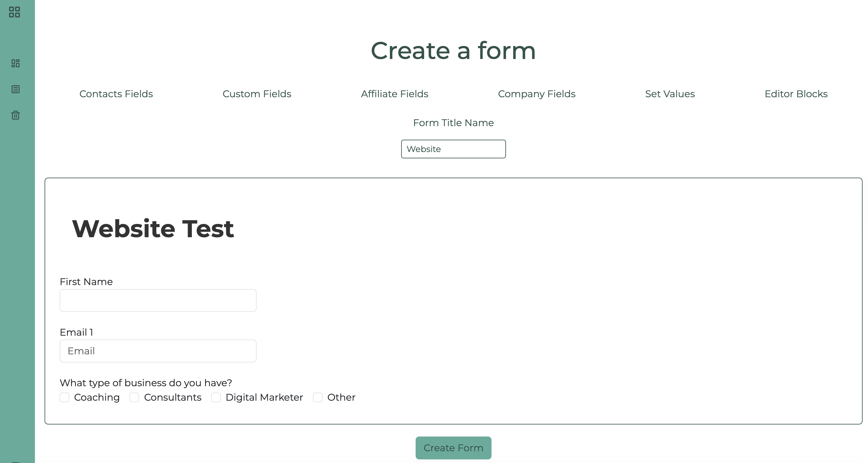Open the Company Fields tab

[x=537, y=94]
